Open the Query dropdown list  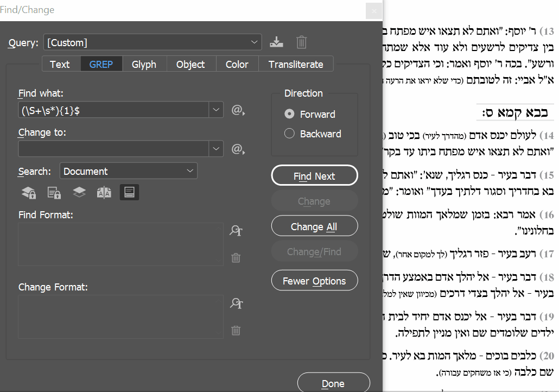[153, 42]
